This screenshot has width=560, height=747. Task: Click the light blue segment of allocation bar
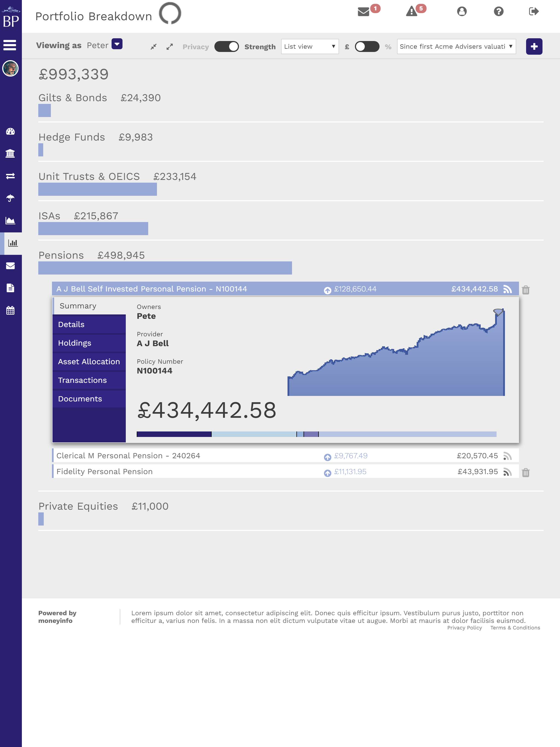(254, 434)
